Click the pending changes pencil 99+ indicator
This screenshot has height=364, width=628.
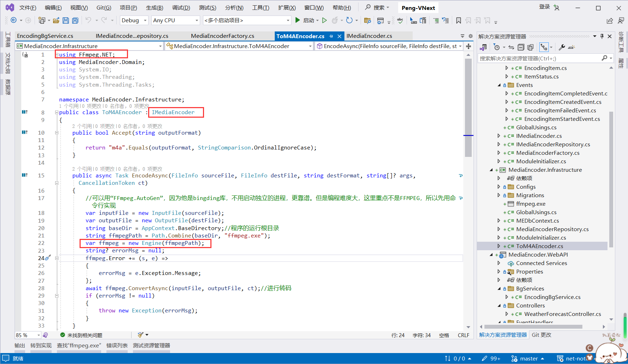pyautogui.click(x=491, y=358)
